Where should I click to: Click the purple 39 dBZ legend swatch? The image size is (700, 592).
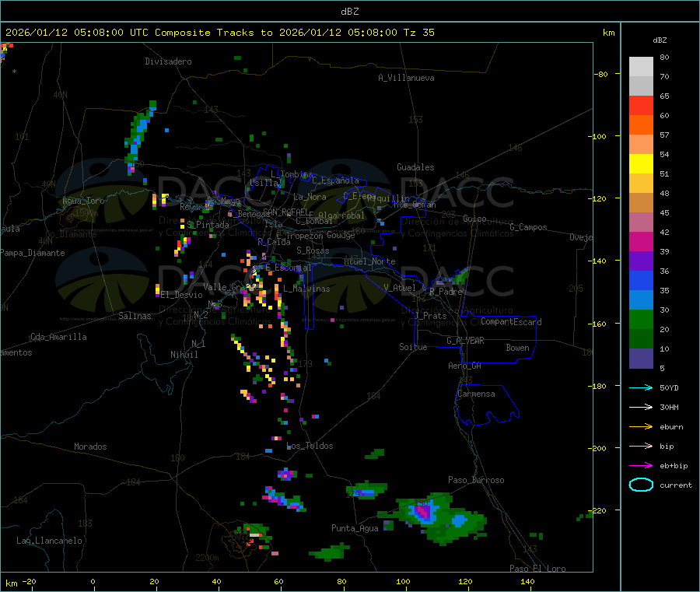pyautogui.click(x=641, y=261)
